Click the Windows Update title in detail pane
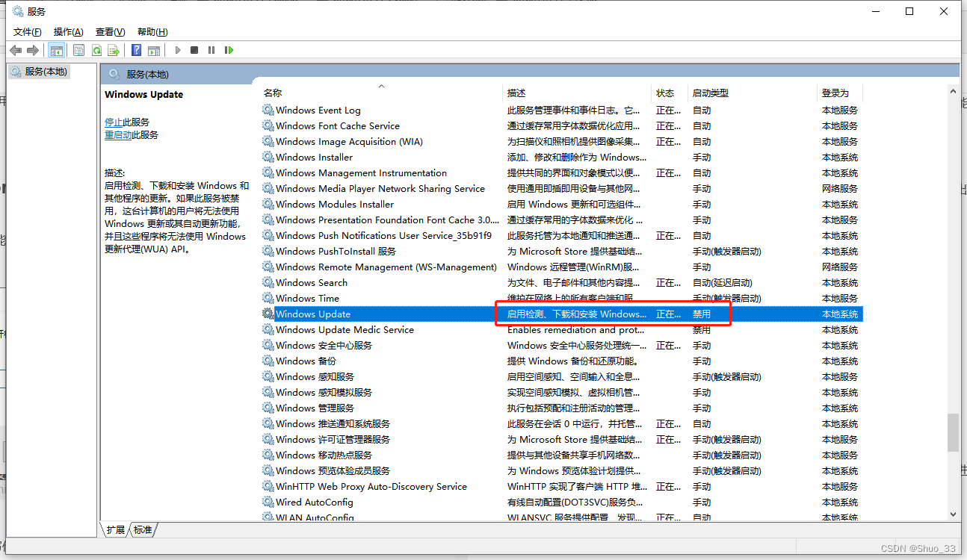Screen dimensions: 967x560 (143, 94)
